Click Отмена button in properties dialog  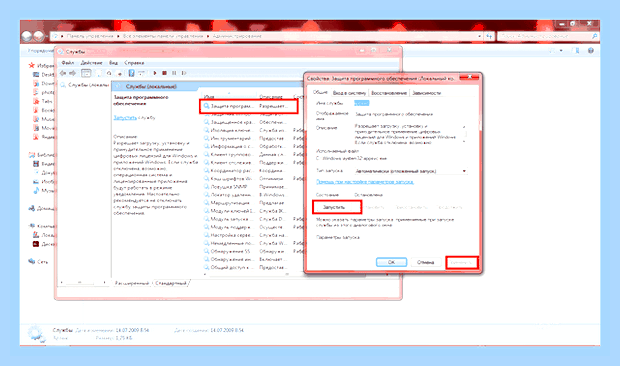(x=425, y=262)
